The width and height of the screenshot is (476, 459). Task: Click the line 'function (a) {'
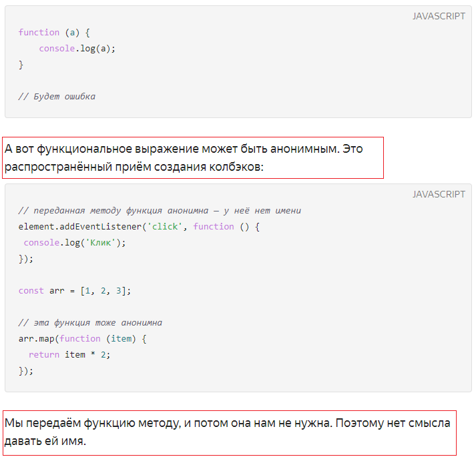click(54, 33)
